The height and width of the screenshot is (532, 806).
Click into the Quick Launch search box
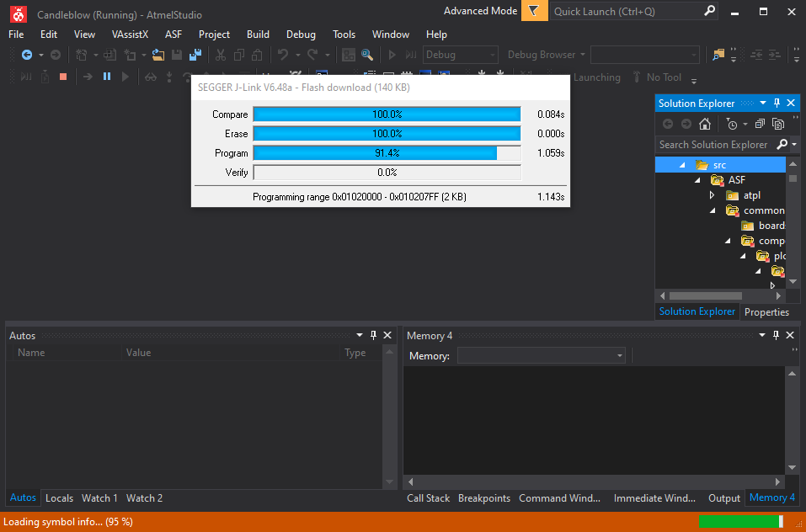coord(627,11)
